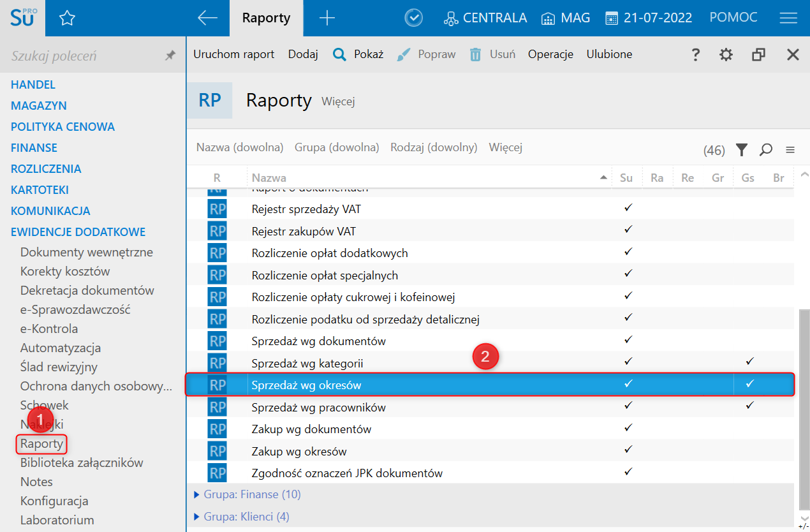Toggle Su checkmark for Zgodność oznaczeń JPK dokumentów
810x532 pixels.
point(628,472)
